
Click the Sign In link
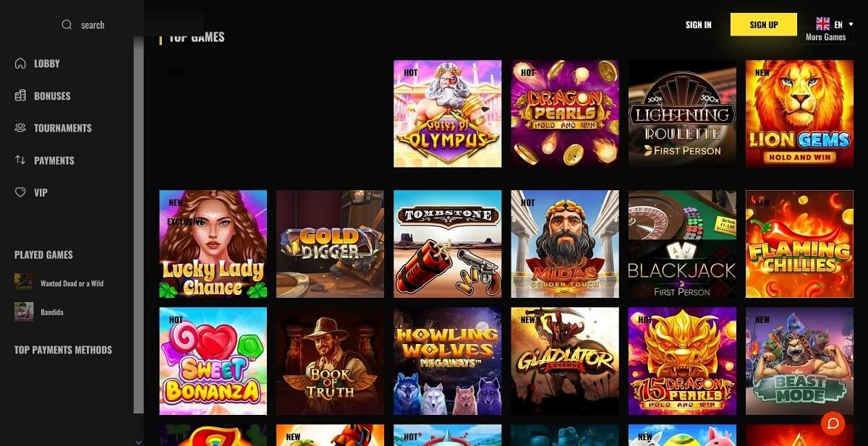coord(698,25)
